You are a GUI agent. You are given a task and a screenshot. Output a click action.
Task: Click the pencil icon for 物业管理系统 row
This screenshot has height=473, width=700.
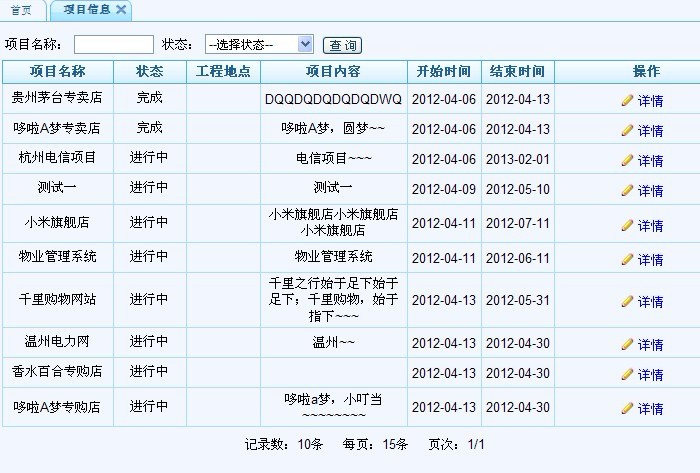pyautogui.click(x=627, y=259)
